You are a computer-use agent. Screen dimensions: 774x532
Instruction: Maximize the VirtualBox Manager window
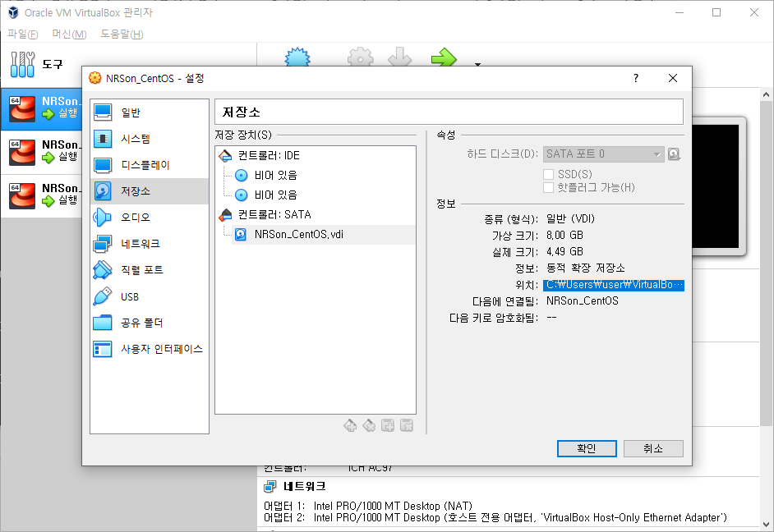[x=716, y=12]
